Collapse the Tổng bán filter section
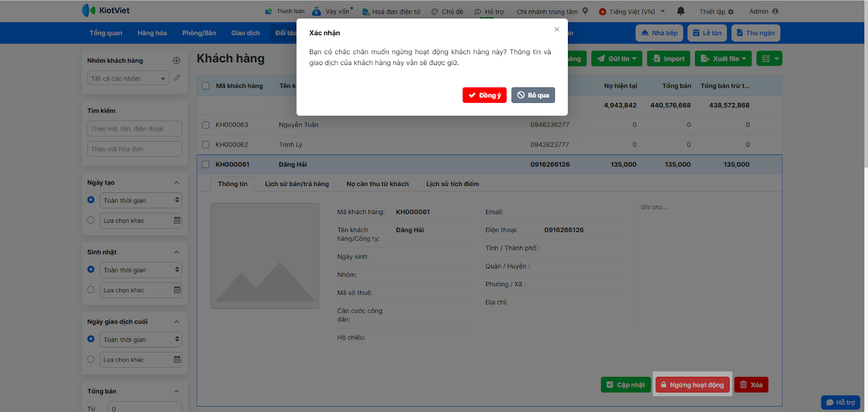The height and width of the screenshot is (412, 868). pos(176,391)
